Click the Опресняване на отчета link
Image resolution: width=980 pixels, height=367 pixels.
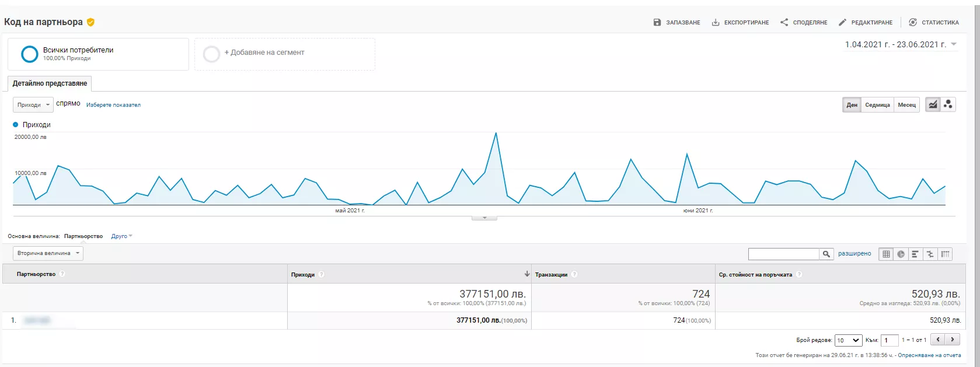point(929,355)
